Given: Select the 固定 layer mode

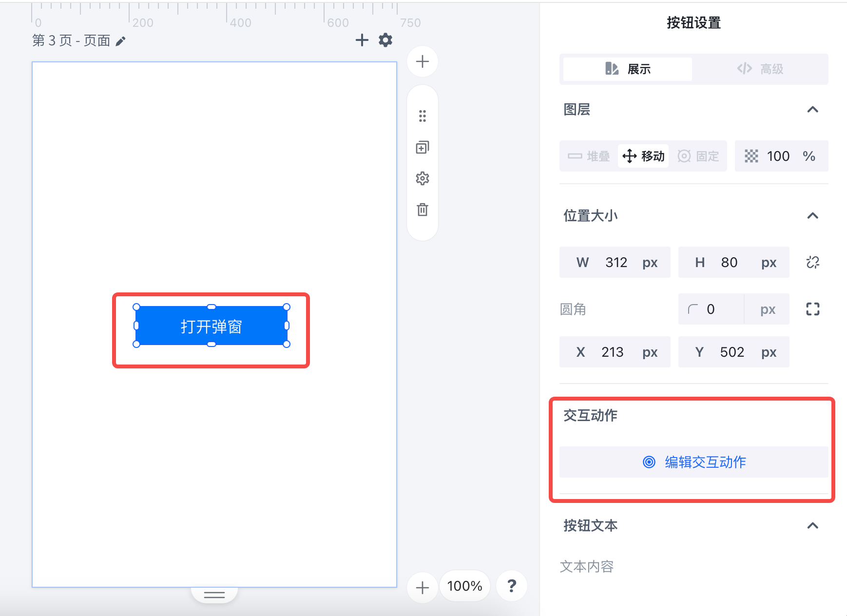Looking at the screenshot, I should coord(698,156).
